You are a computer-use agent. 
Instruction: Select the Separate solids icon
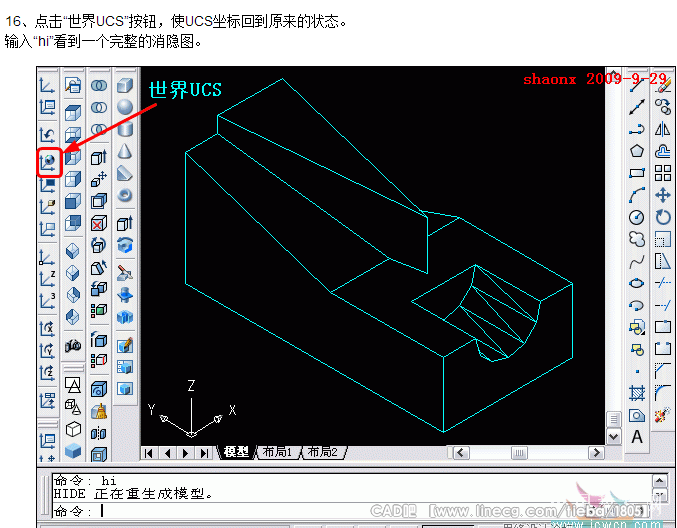99,433
